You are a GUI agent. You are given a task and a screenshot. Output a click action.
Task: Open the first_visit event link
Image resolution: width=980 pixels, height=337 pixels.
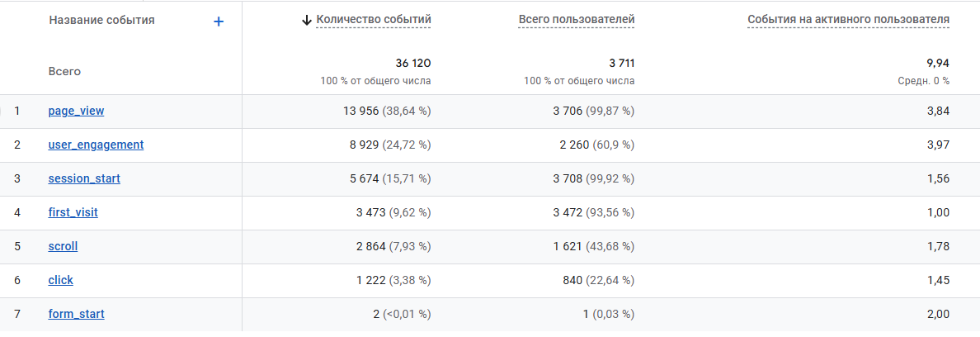coord(73,212)
